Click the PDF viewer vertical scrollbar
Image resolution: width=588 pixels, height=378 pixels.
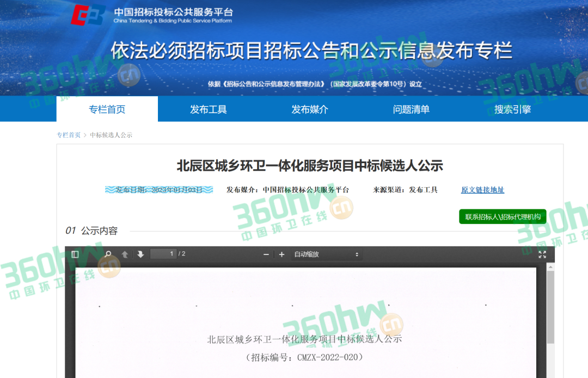pyautogui.click(x=550, y=307)
